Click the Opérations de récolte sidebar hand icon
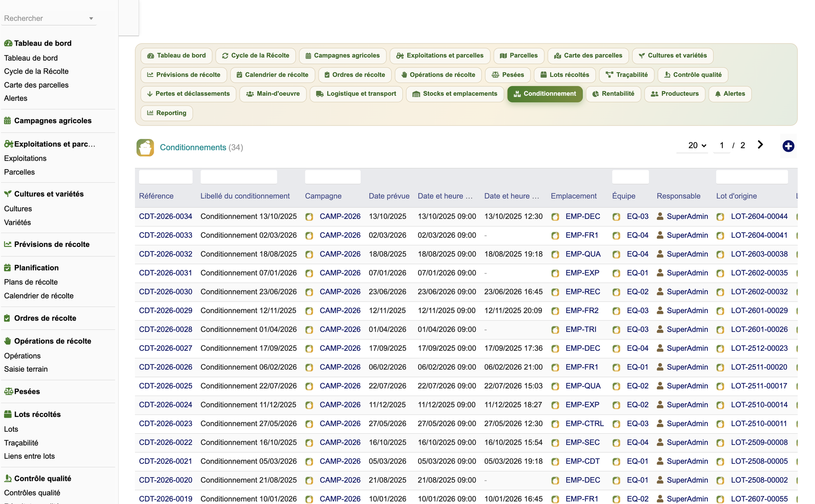The image size is (815, 504). (x=8, y=341)
